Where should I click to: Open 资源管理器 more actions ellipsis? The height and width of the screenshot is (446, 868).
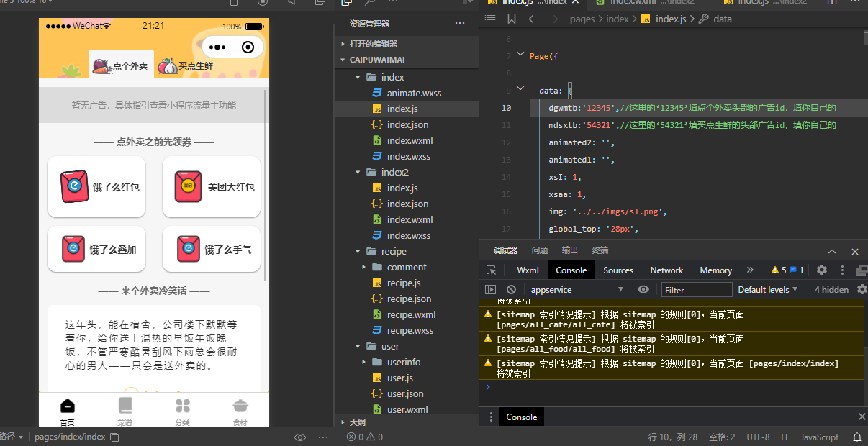point(460,24)
